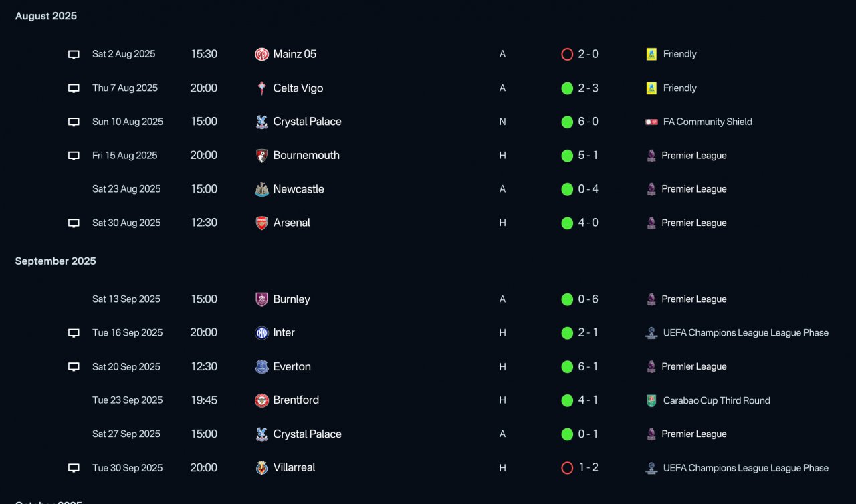The height and width of the screenshot is (504, 856).
Task: Click the September 2025 section header
Action: tap(56, 261)
